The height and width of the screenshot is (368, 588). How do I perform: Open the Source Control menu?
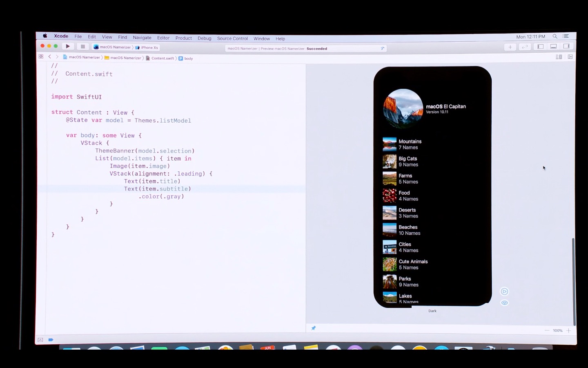pyautogui.click(x=232, y=38)
